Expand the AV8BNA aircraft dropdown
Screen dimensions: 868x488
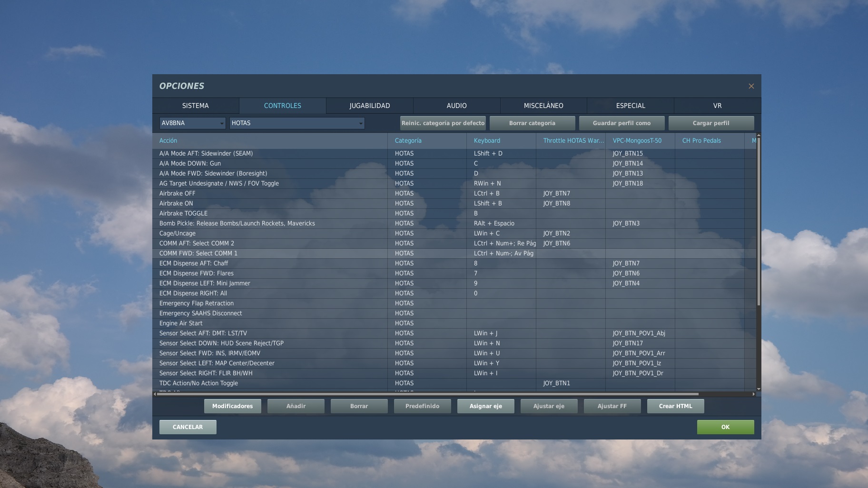coord(192,123)
